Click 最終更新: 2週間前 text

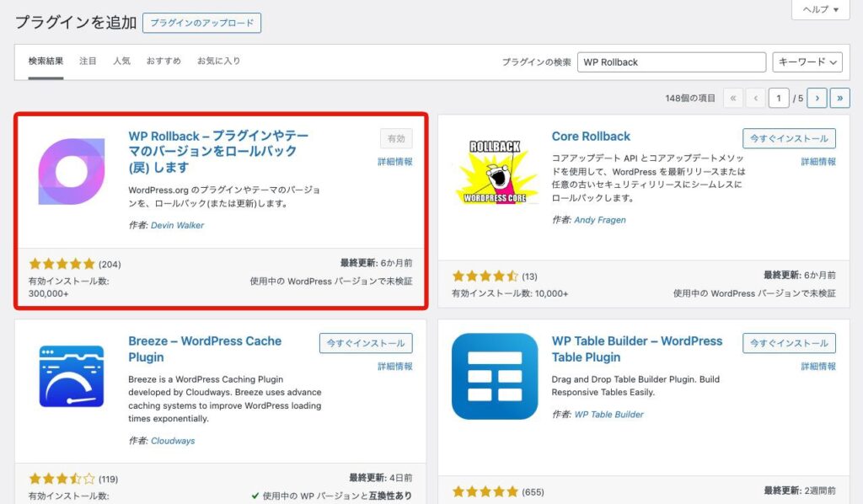click(800, 491)
